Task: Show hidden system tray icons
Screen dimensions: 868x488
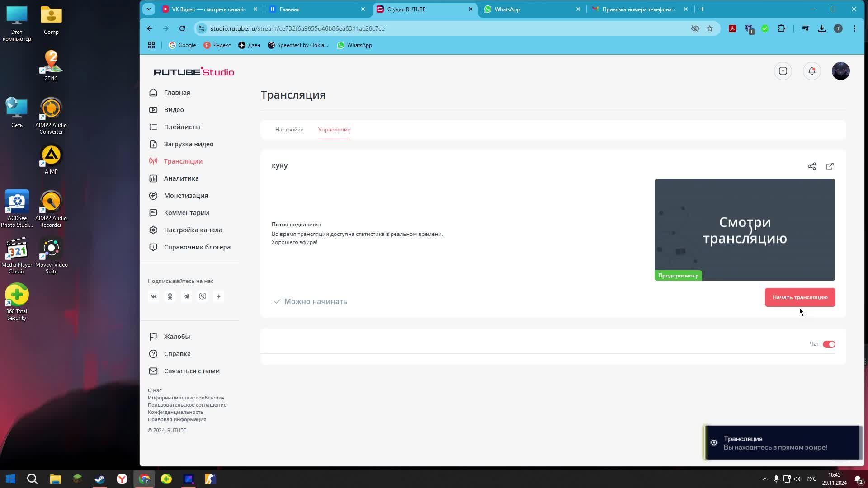Action: click(x=765, y=479)
